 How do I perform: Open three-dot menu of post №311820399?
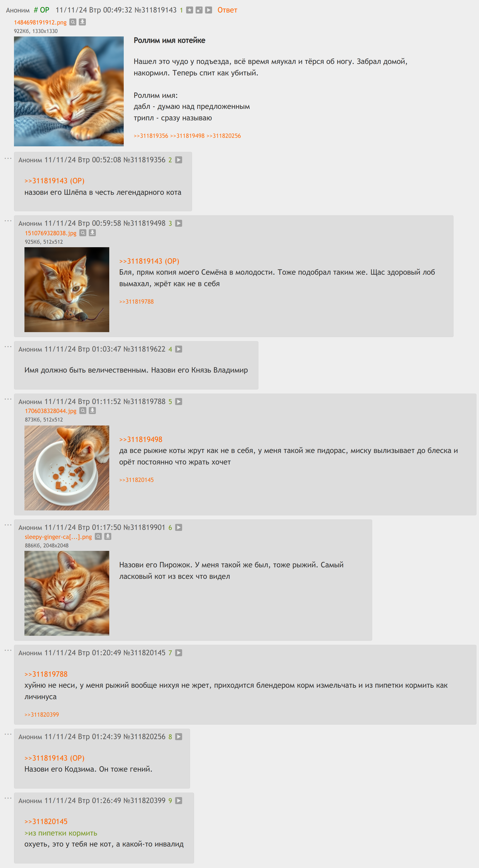(8, 798)
